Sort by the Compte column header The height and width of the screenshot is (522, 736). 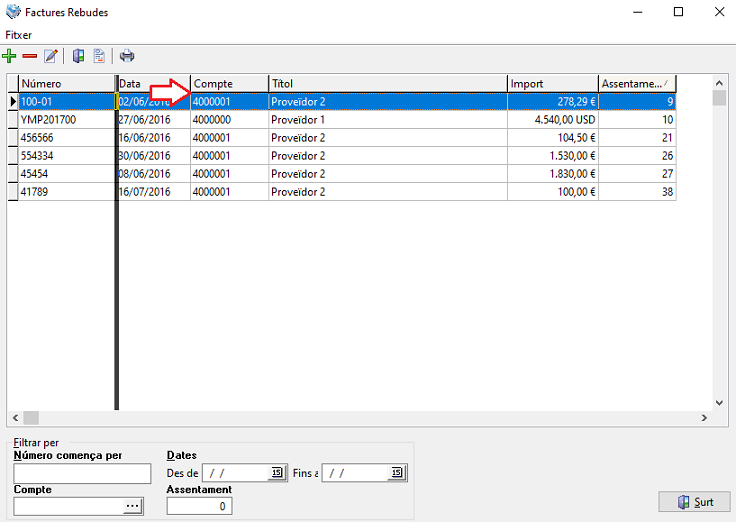pyautogui.click(x=230, y=84)
